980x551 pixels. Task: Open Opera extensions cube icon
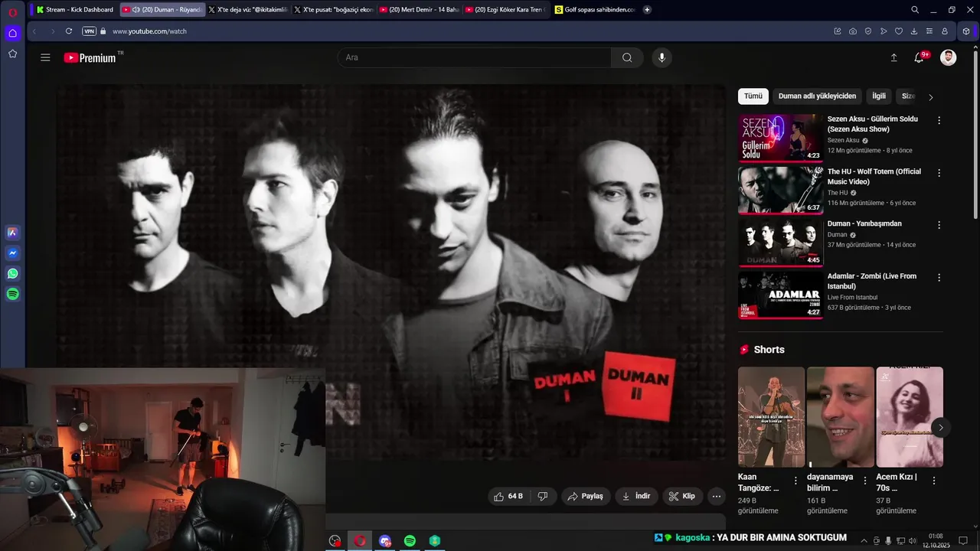[966, 31]
